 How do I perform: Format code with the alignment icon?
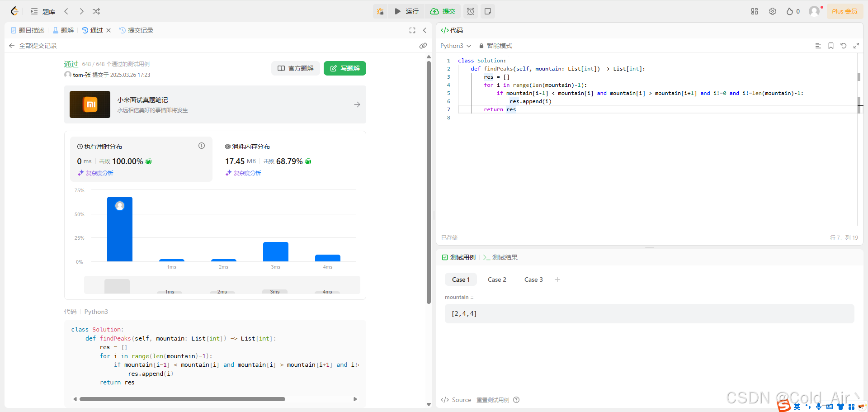pyautogui.click(x=817, y=46)
